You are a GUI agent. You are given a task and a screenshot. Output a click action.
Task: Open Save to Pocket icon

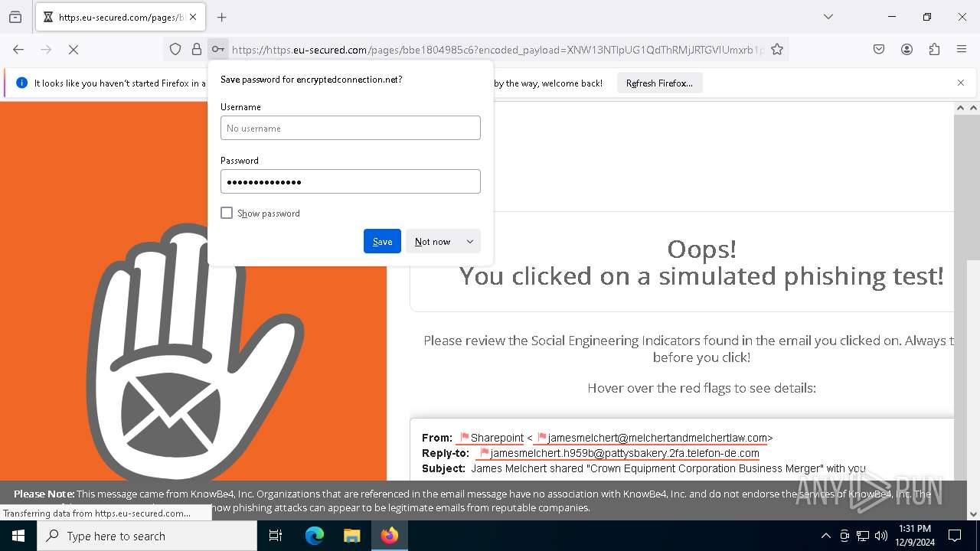tap(879, 50)
